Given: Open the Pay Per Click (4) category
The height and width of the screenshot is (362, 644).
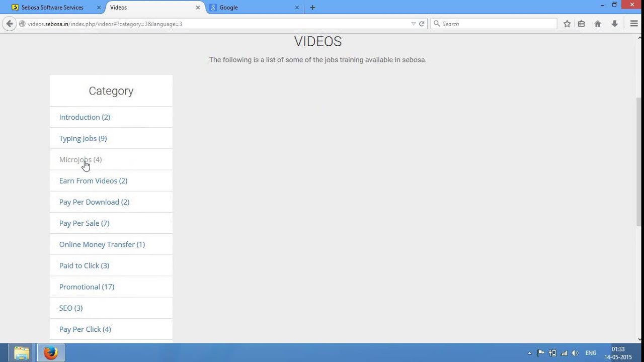Looking at the screenshot, I should coord(85,329).
